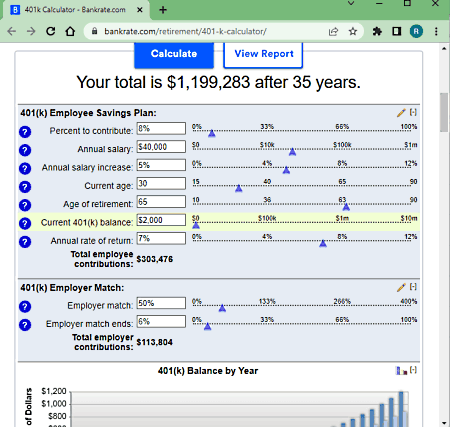Go forward in browser history
Viewport: 450px width, 427px height.
pyautogui.click(x=31, y=31)
